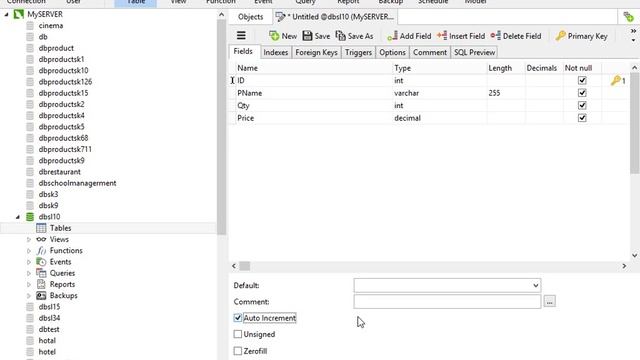Enable the Zerofill checkbox

pyautogui.click(x=238, y=351)
